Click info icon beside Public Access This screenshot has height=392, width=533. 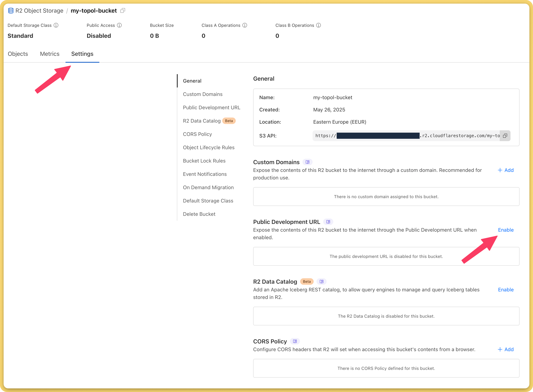tap(119, 25)
